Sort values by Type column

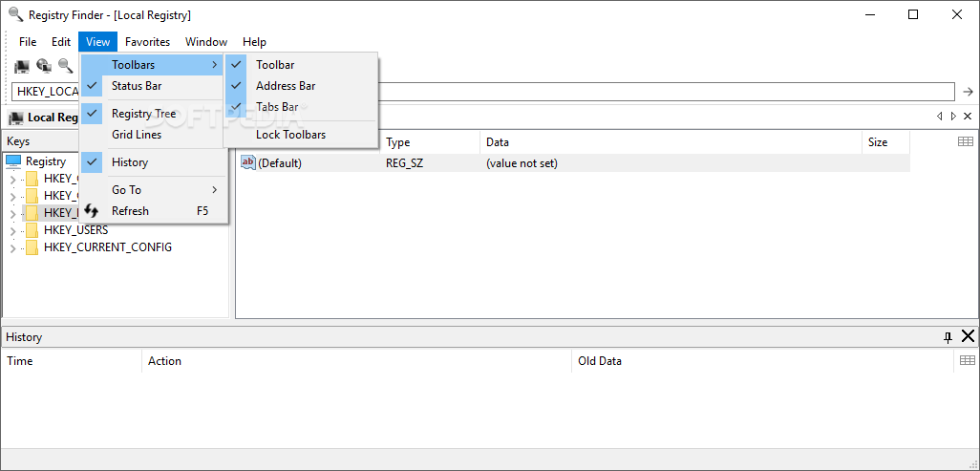(x=430, y=142)
